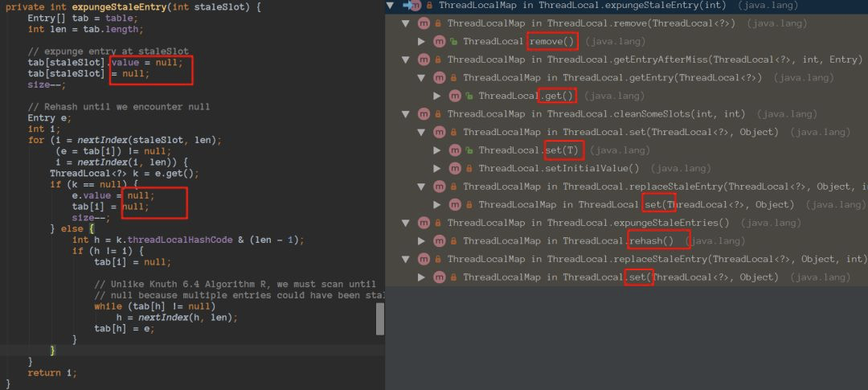Click method icon beside getEntryAfterMiss row

pos(424,60)
